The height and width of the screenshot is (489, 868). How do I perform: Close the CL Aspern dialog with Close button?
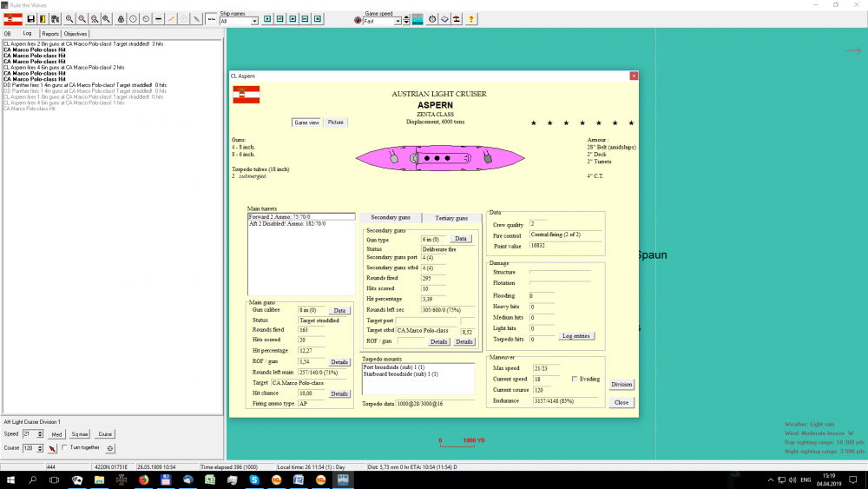click(x=621, y=403)
